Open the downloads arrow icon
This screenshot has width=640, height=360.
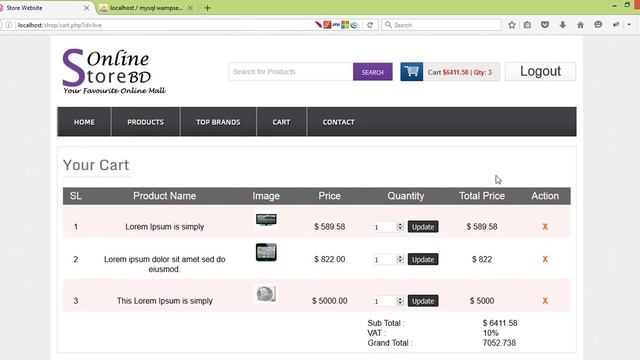click(563, 25)
